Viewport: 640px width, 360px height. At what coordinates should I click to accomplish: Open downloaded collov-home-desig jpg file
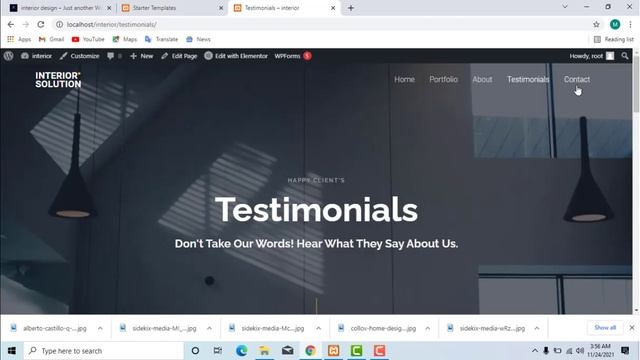coord(378,328)
